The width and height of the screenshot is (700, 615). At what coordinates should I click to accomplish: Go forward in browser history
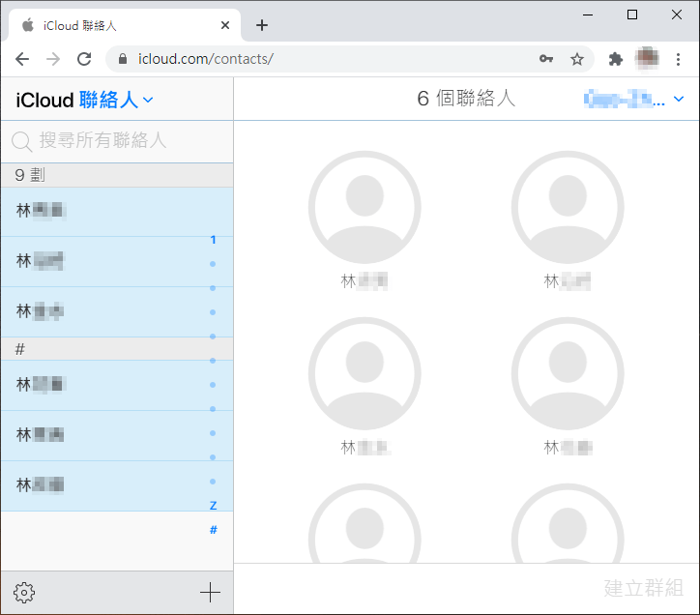53,59
